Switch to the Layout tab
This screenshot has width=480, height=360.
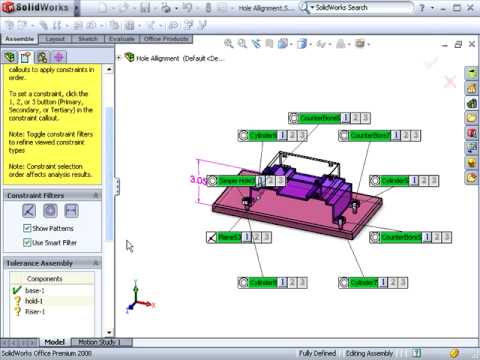tap(55, 39)
